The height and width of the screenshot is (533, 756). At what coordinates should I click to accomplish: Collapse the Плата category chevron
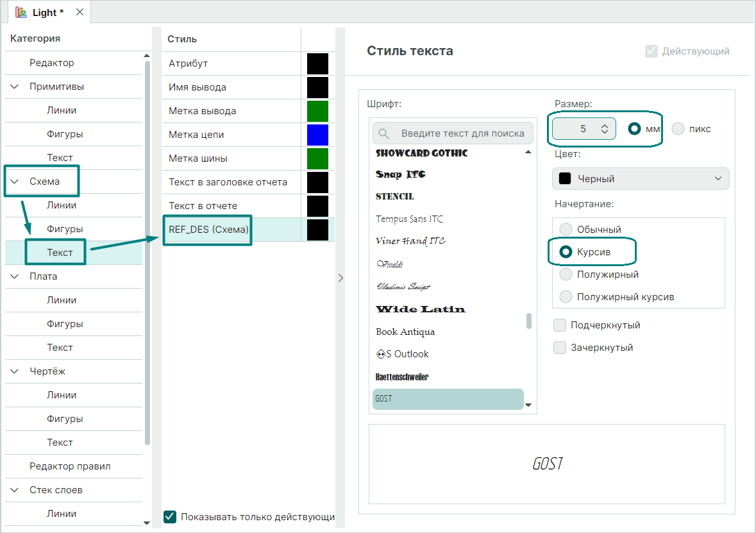[15, 276]
